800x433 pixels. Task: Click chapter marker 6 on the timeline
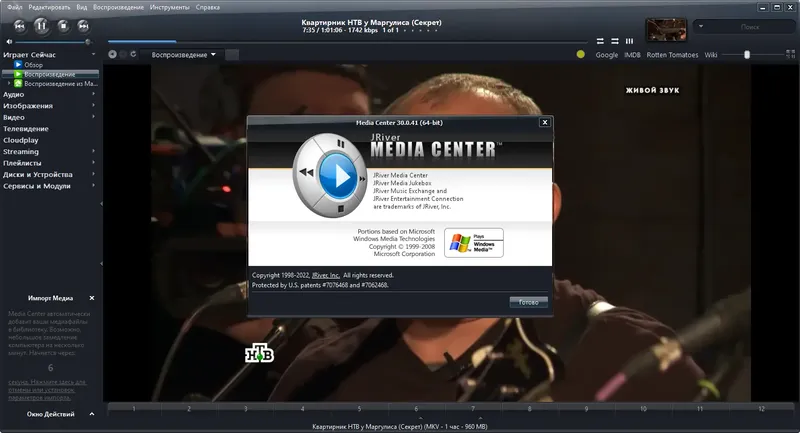416,409
